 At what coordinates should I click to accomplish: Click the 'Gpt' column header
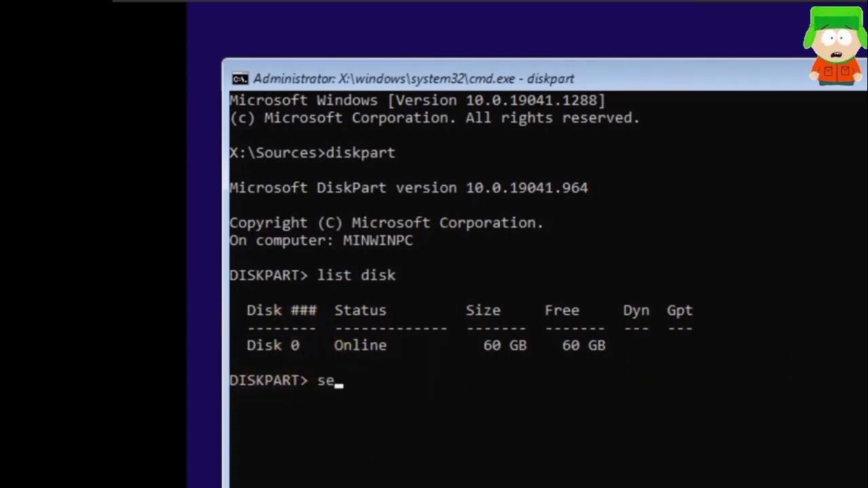coord(679,310)
